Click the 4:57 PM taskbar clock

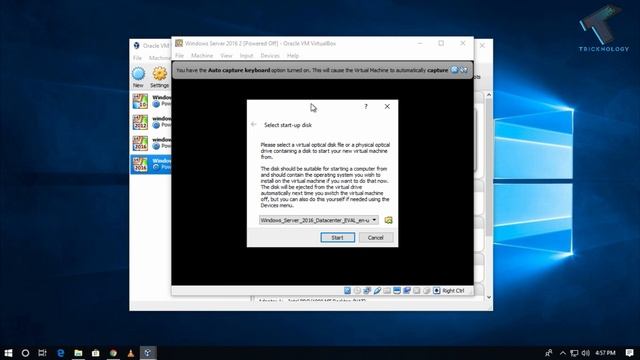click(605, 353)
